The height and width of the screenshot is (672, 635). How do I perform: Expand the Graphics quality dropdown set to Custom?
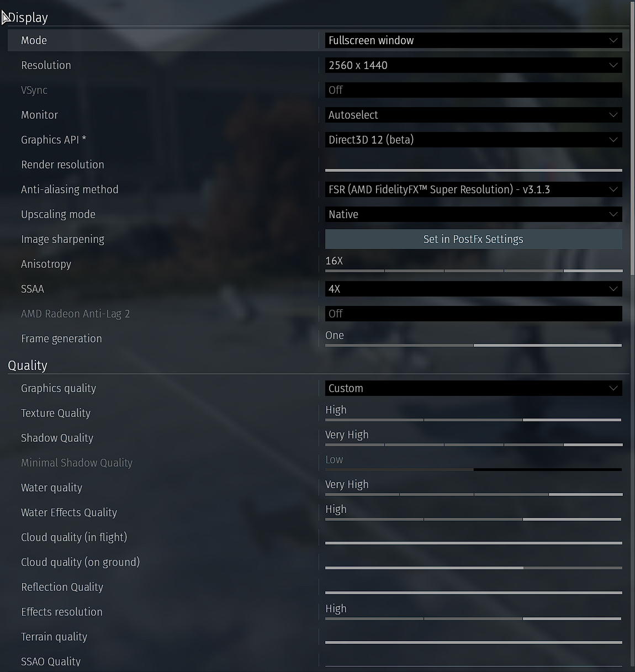[473, 388]
